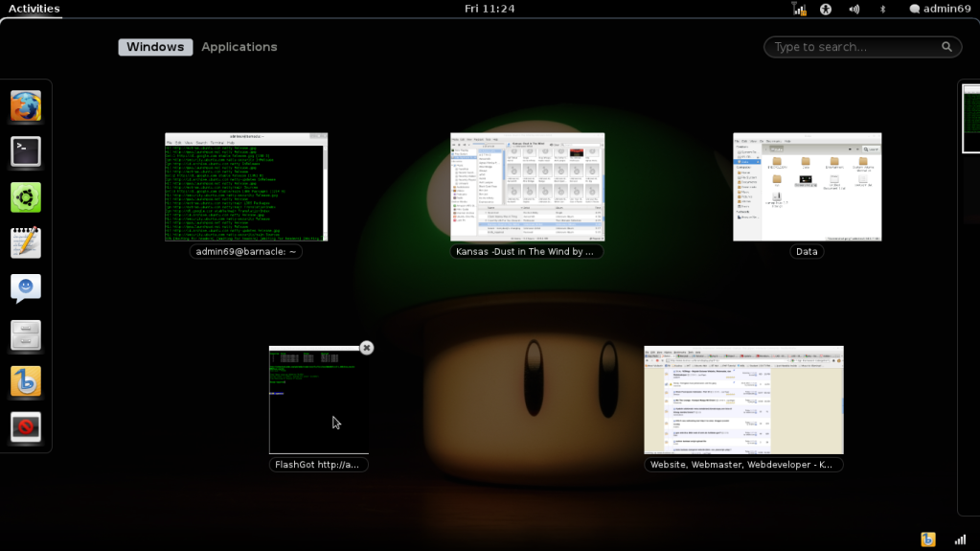This screenshot has width=980, height=551.
Task: Open the chat smiley icon in dash
Action: [x=26, y=289]
